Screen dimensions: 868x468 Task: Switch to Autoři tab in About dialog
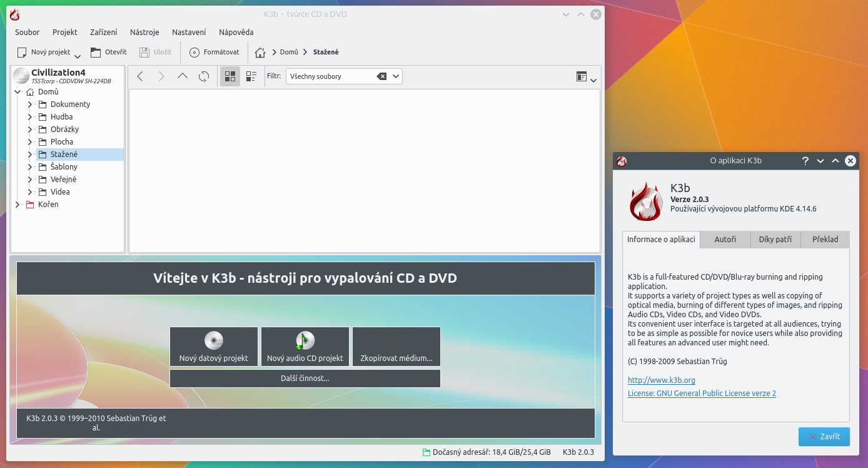[725, 240]
